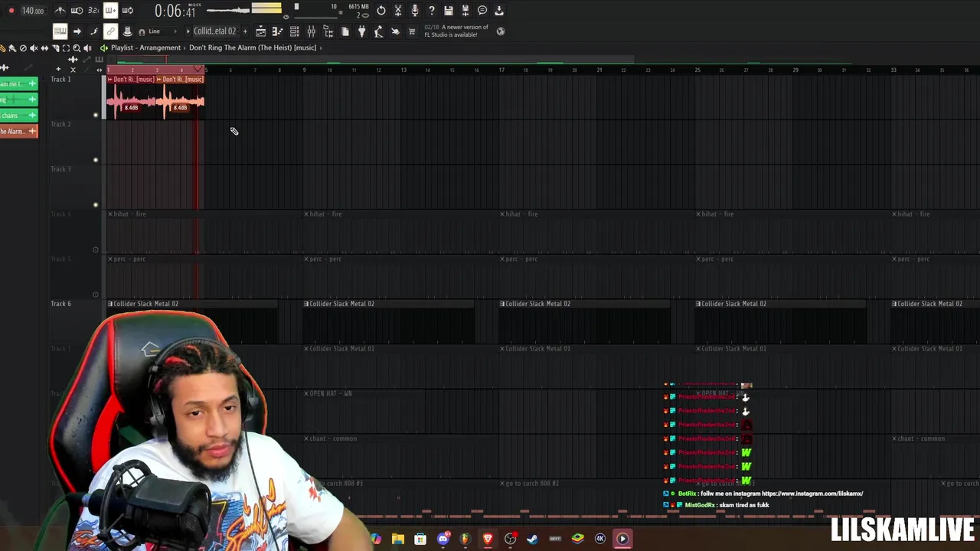Click the record button
Image resolution: width=980 pixels, height=551 pixels.
tap(11, 11)
